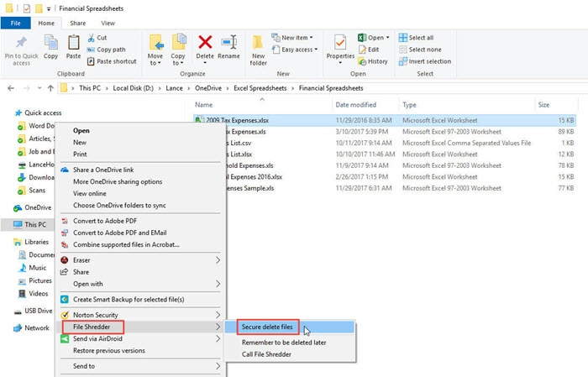Viewport: 588px width, 377px height.
Task: Click the Rename icon
Action: click(228, 42)
